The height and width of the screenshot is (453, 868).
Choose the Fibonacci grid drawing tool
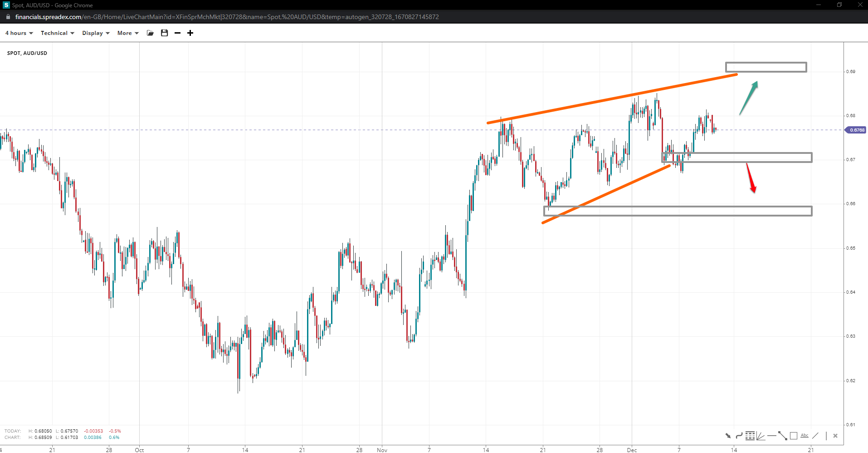click(750, 436)
